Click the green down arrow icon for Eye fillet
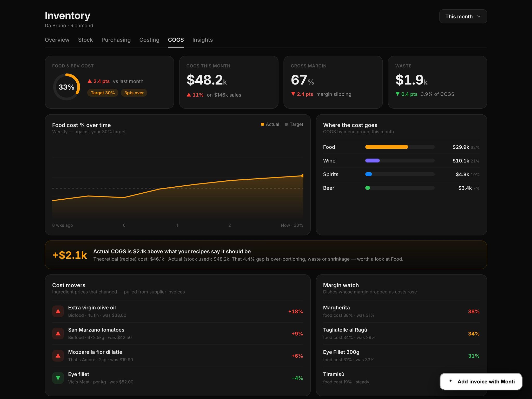 pyautogui.click(x=58, y=378)
